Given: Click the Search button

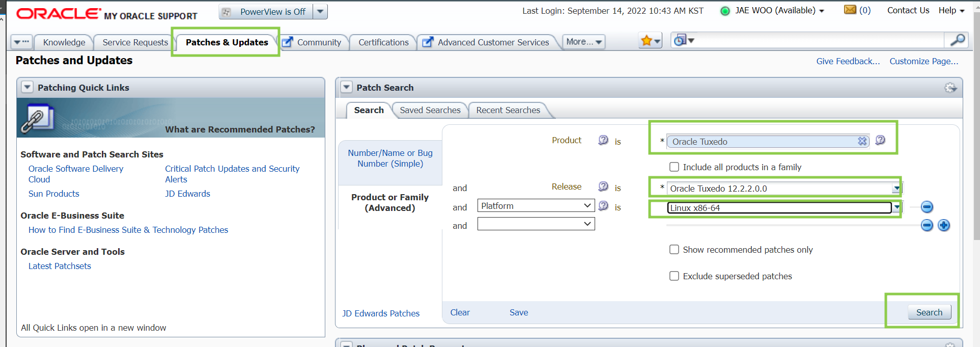Looking at the screenshot, I should coord(929,312).
